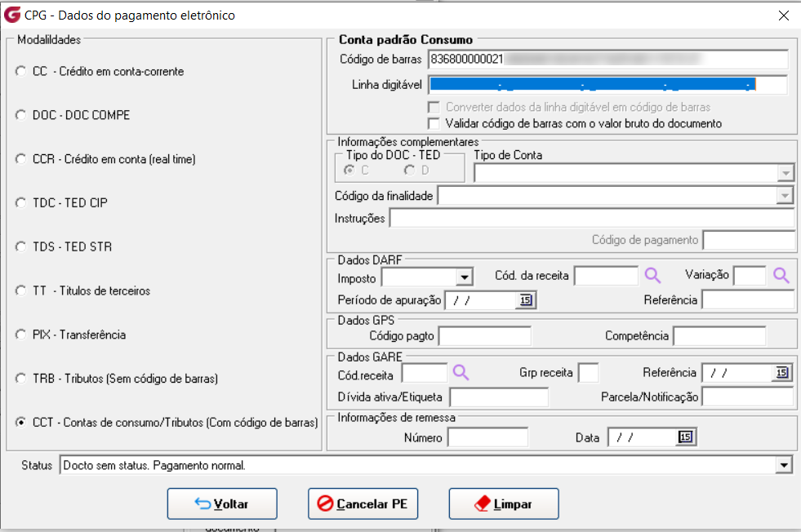Screen dimensions: 801x532
Task: Click the Linha digitável field
Action: (608, 85)
